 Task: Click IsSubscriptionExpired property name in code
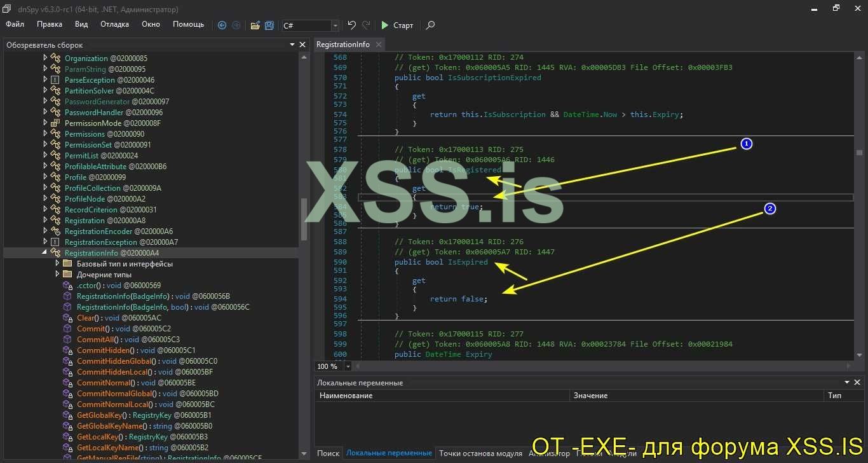point(494,78)
